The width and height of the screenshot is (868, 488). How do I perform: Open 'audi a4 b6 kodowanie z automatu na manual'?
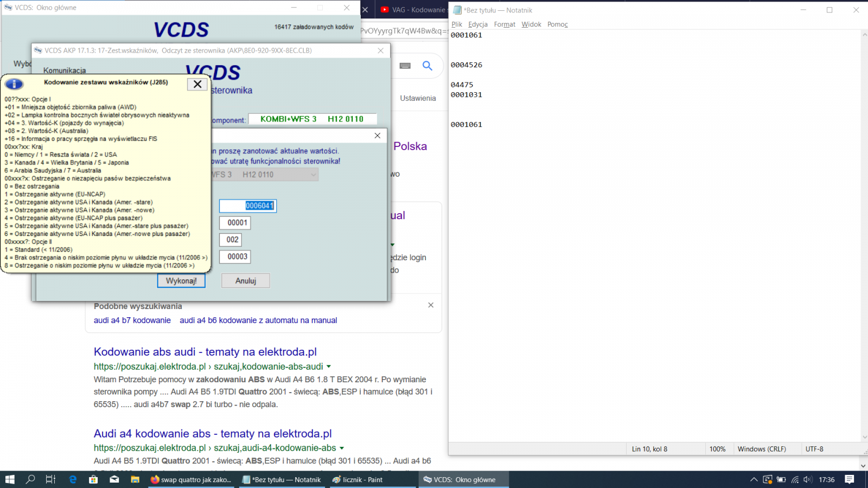[x=258, y=320]
